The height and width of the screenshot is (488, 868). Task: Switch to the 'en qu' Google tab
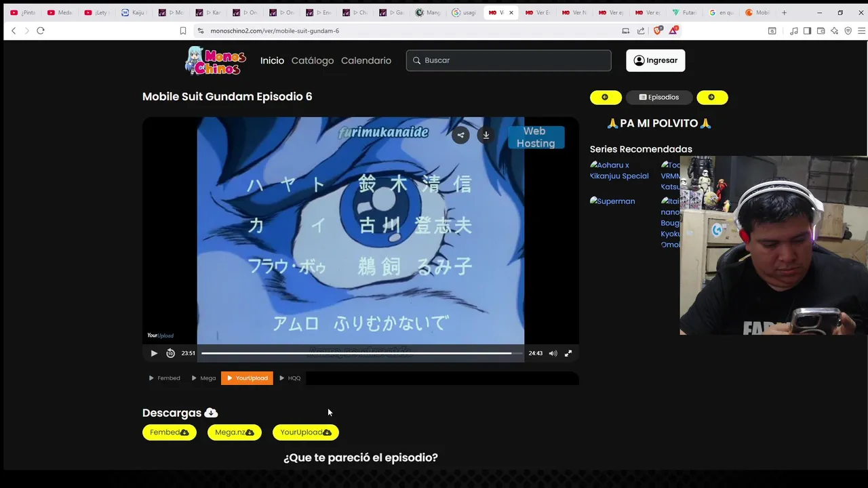(x=721, y=12)
